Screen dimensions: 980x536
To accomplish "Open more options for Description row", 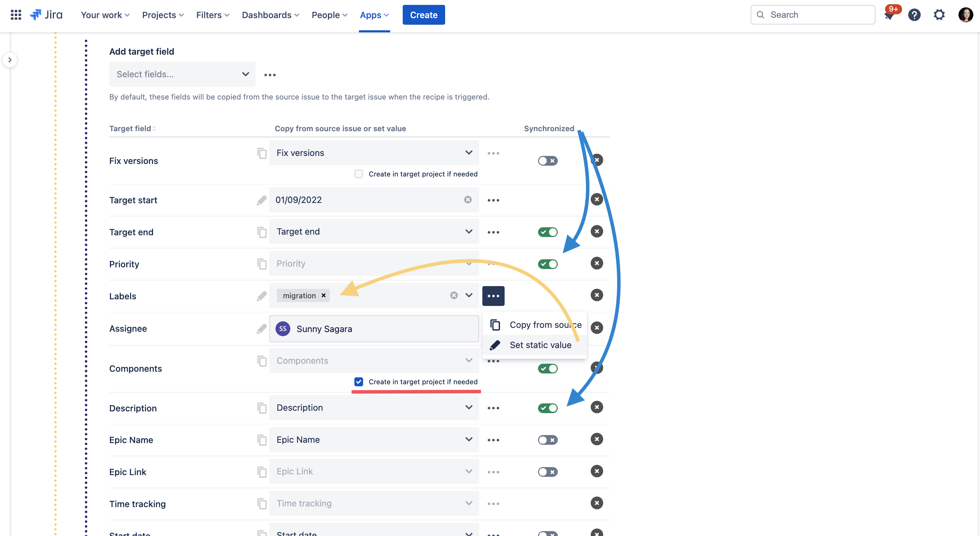I will coord(493,408).
